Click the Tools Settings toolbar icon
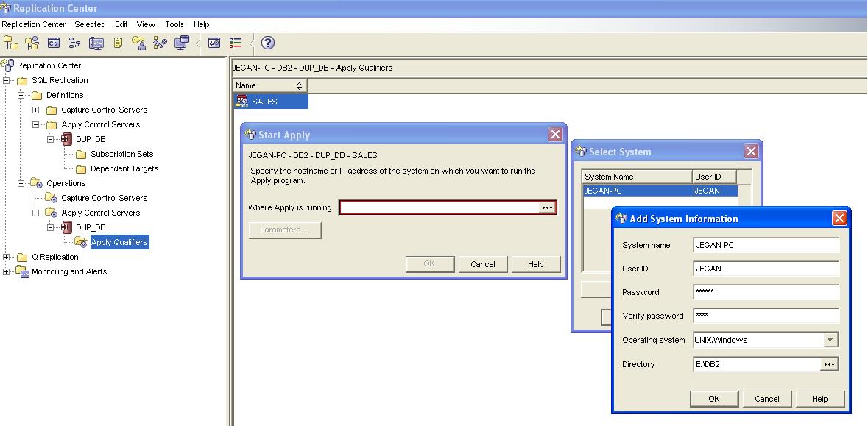The width and height of the screenshot is (868, 426). (213, 43)
